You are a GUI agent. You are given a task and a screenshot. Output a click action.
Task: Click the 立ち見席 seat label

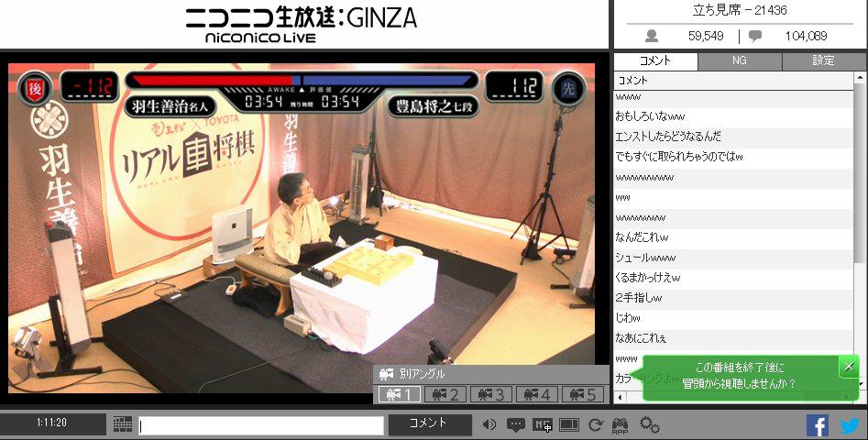pos(740,10)
